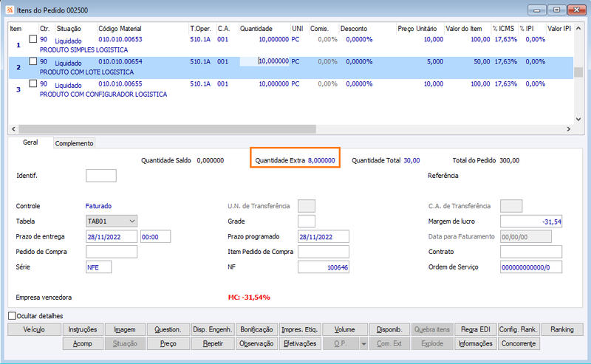The width and height of the screenshot is (591, 364).
Task: Click the Repetir button
Action: 213,343
